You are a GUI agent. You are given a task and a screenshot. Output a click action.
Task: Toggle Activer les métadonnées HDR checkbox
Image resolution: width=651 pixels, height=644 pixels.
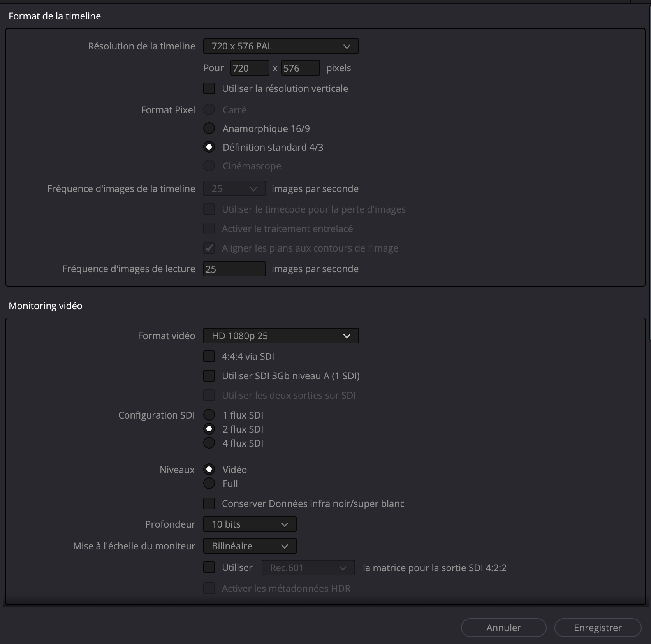pos(209,588)
